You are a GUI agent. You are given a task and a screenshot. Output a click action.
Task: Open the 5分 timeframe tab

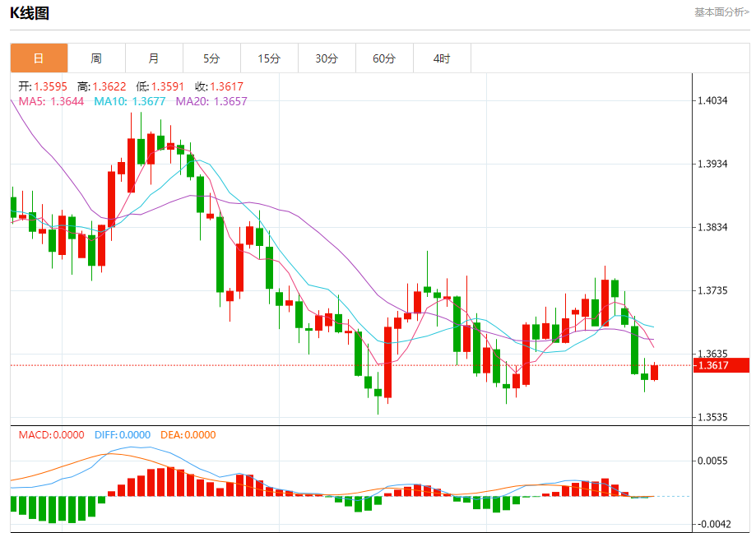coord(211,58)
